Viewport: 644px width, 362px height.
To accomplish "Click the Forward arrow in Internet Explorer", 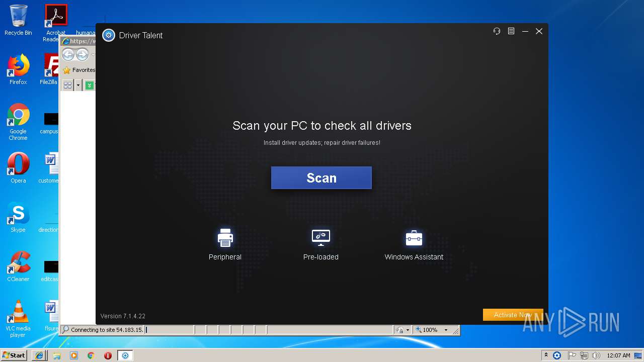I will tap(82, 54).
